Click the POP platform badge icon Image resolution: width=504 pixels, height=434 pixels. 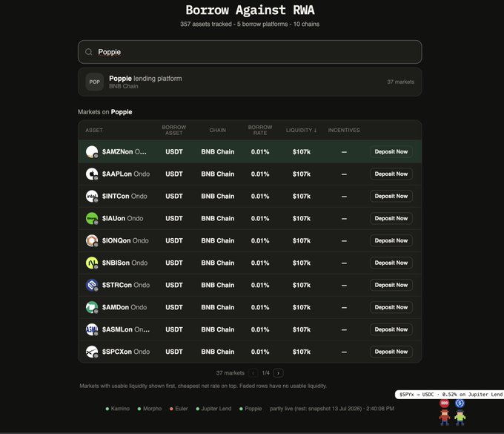[x=95, y=82]
